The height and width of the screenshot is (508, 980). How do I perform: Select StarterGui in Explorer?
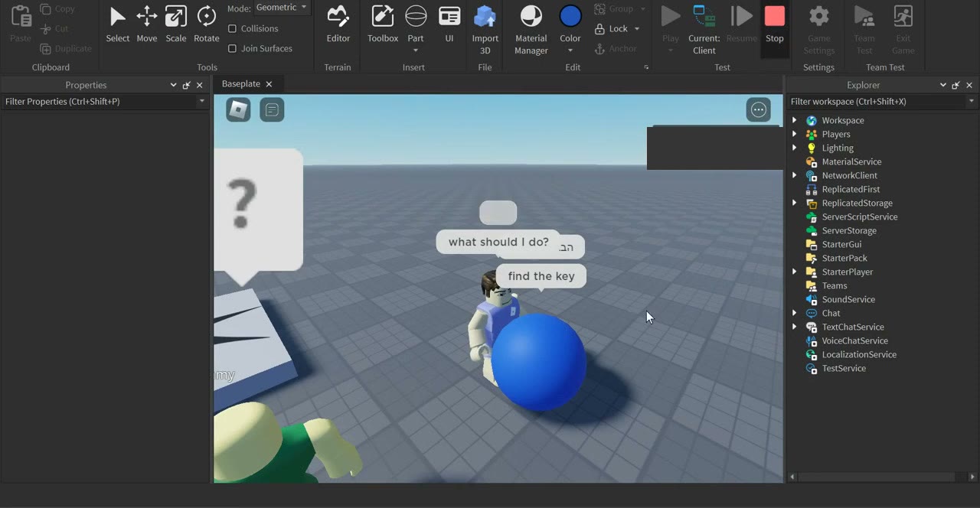coord(841,244)
